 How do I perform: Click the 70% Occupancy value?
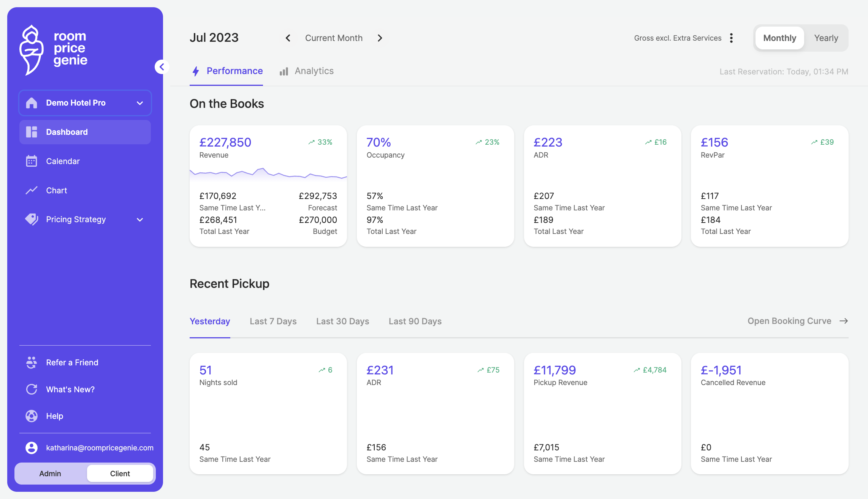(x=379, y=142)
